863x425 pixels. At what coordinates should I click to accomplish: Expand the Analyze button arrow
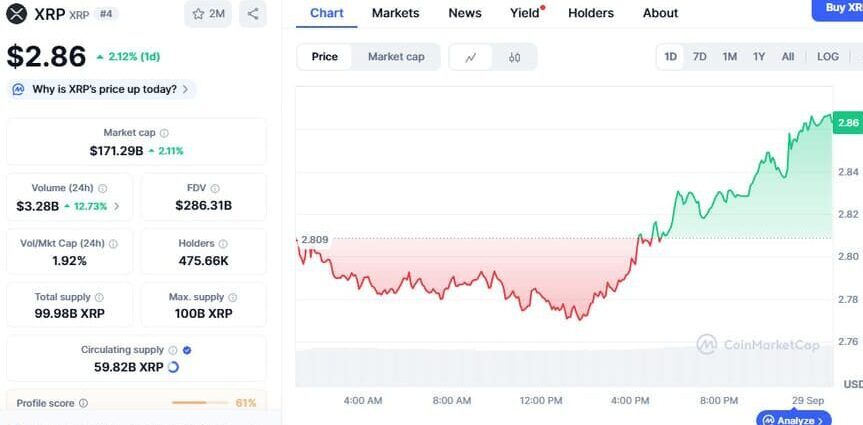tap(822, 420)
